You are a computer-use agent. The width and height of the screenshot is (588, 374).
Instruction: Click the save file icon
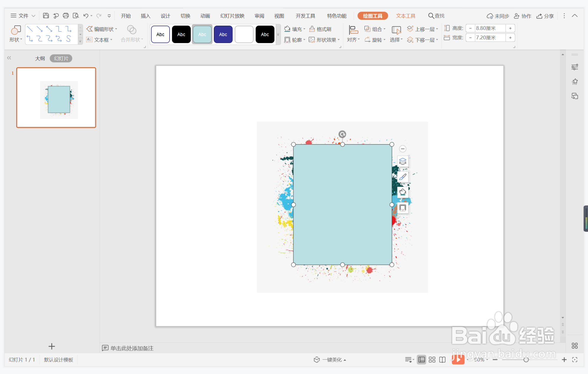tap(46, 16)
